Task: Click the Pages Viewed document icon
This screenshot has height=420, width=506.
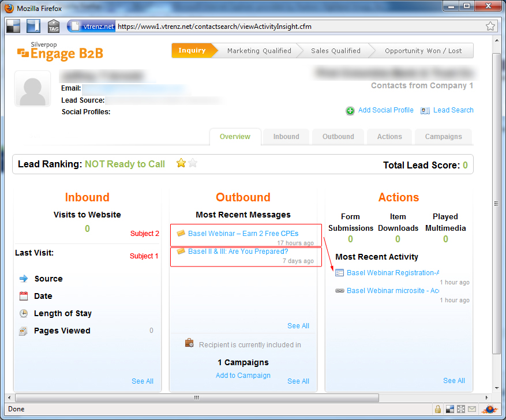Action: (x=23, y=331)
